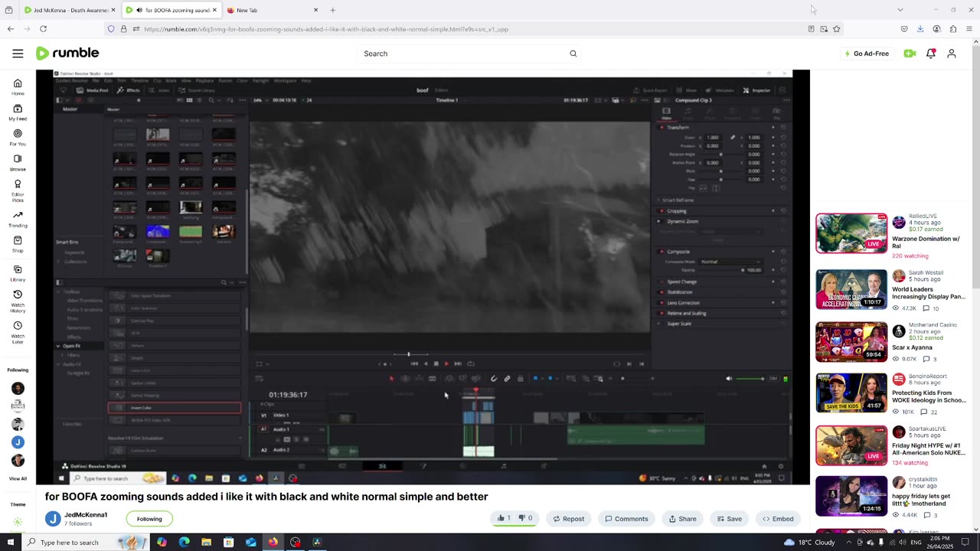980x551 pixels.
Task: Open the Firefox application menu
Action: [969, 29]
